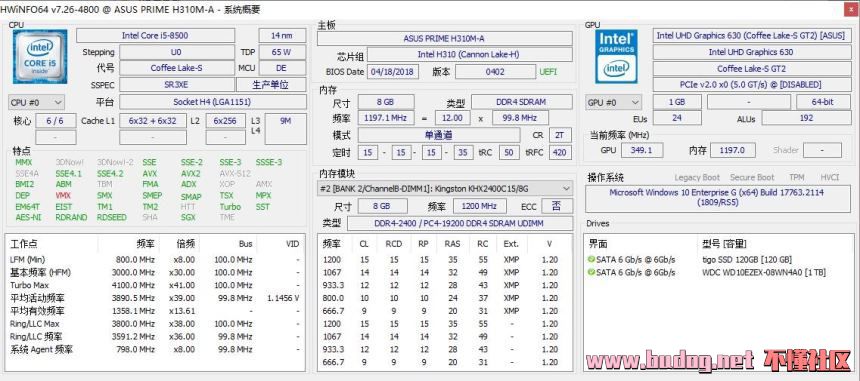Click the Intel Graphics logo
The width and height of the screenshot is (860, 381).
(x=616, y=56)
